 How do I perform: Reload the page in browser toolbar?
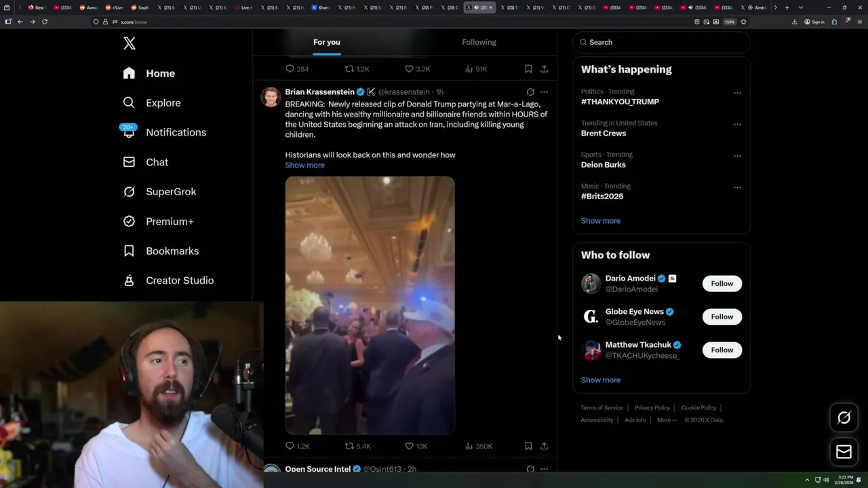tap(45, 22)
